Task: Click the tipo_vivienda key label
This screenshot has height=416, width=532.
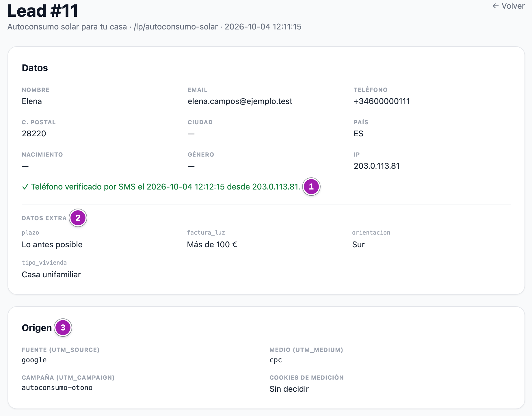Action: point(44,263)
